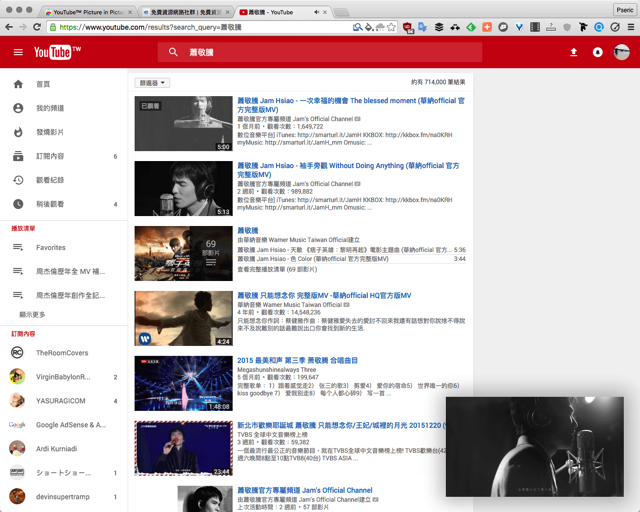Click the upload video icon

click(574, 52)
